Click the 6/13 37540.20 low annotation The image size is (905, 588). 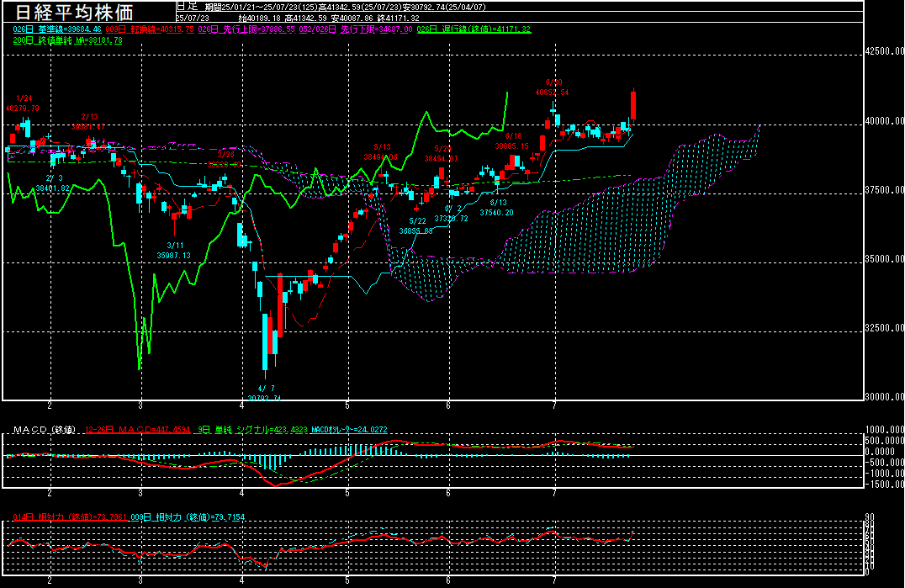[x=497, y=208]
